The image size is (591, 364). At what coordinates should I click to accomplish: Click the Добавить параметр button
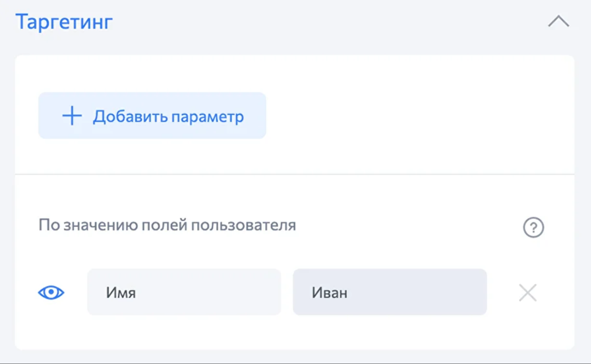coord(152,116)
